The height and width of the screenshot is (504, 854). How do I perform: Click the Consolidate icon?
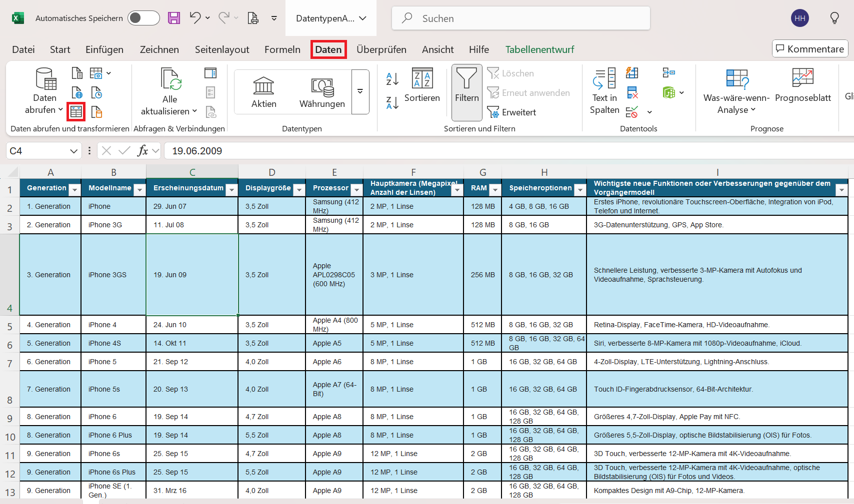pos(668,73)
